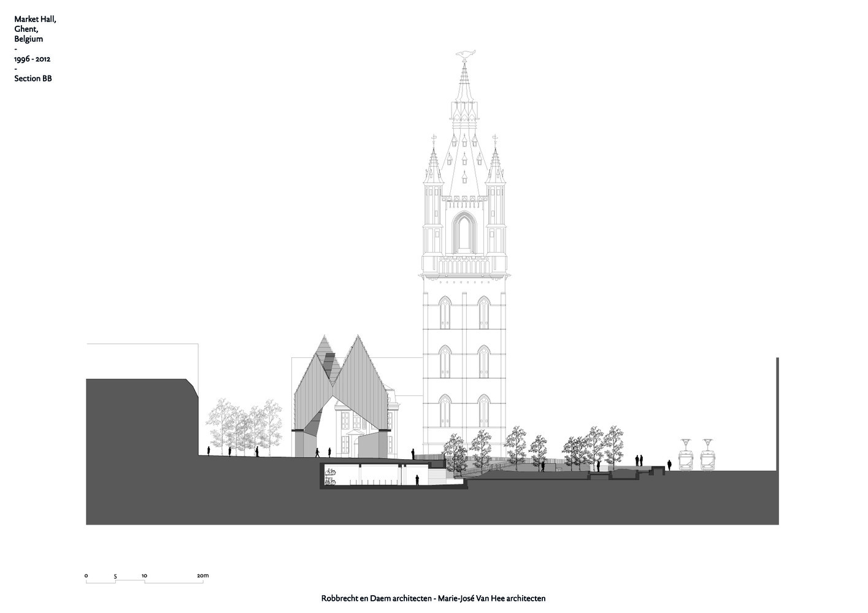This screenshot has height=613, width=868.
Task: Click the '0' mark on the scale bar
Action: coord(86,576)
